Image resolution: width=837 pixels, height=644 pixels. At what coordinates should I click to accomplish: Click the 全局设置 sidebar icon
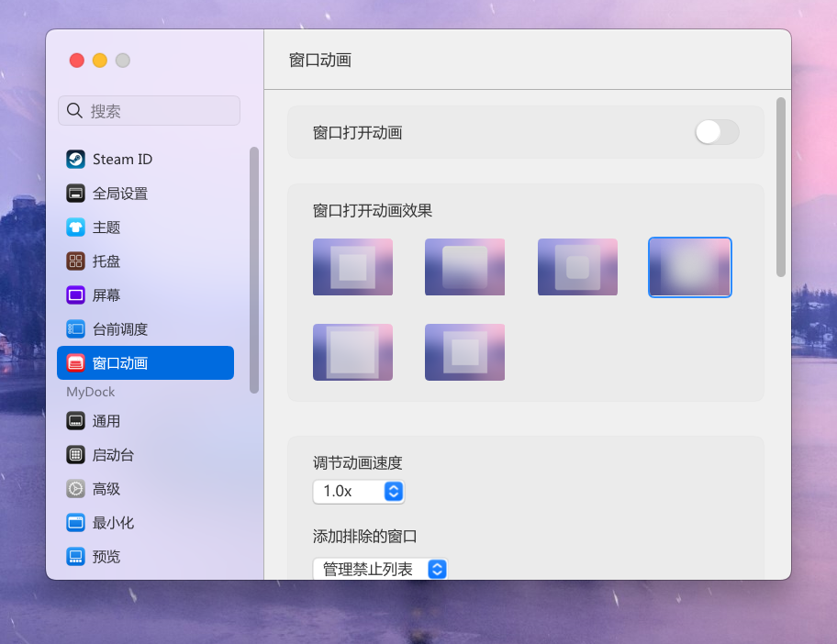point(75,194)
